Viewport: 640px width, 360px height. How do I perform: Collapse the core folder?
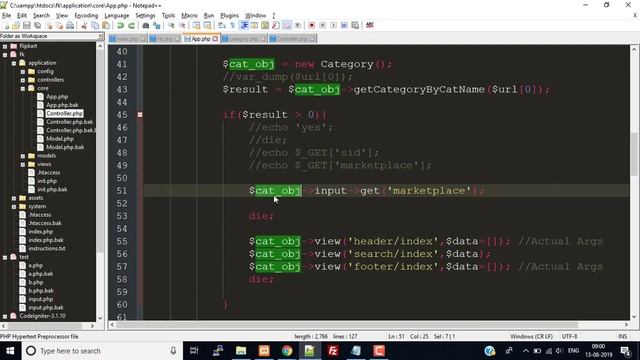pyautogui.click(x=23, y=88)
